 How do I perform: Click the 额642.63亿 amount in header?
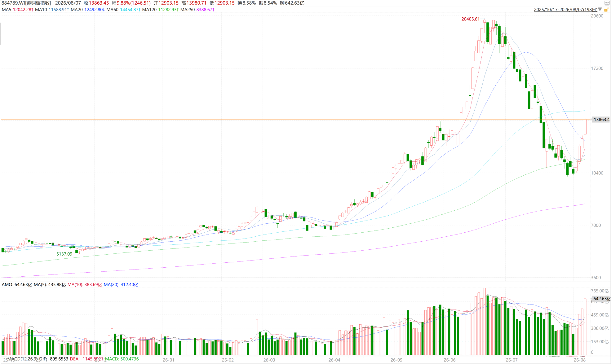292,3
